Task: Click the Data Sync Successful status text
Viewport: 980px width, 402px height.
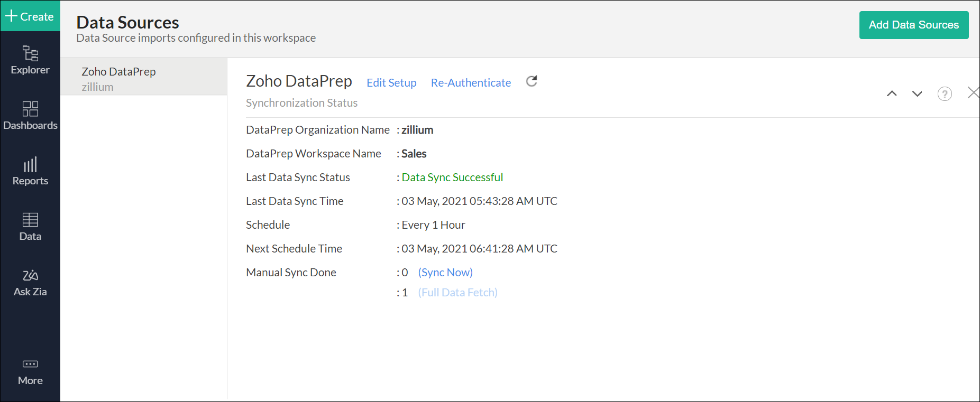Action: [452, 177]
